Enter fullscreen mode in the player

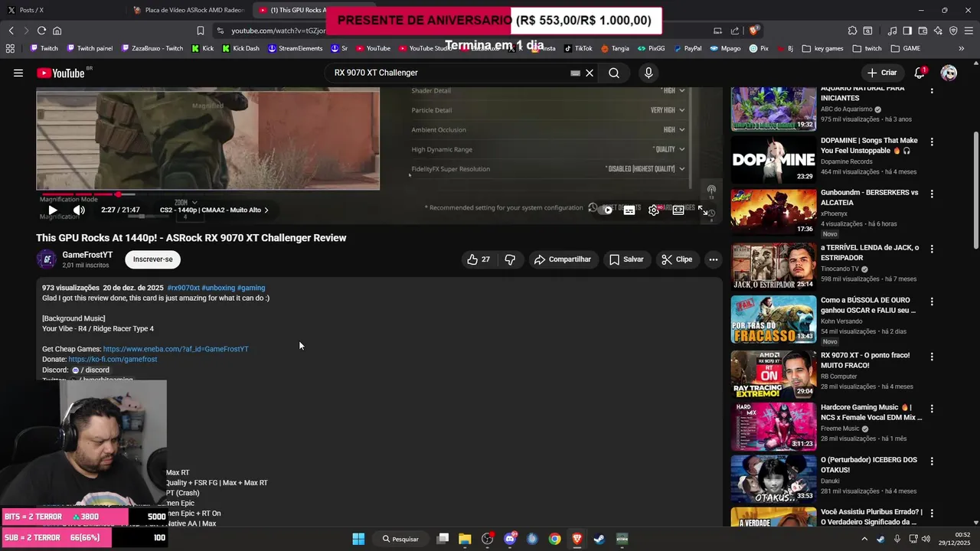click(703, 210)
